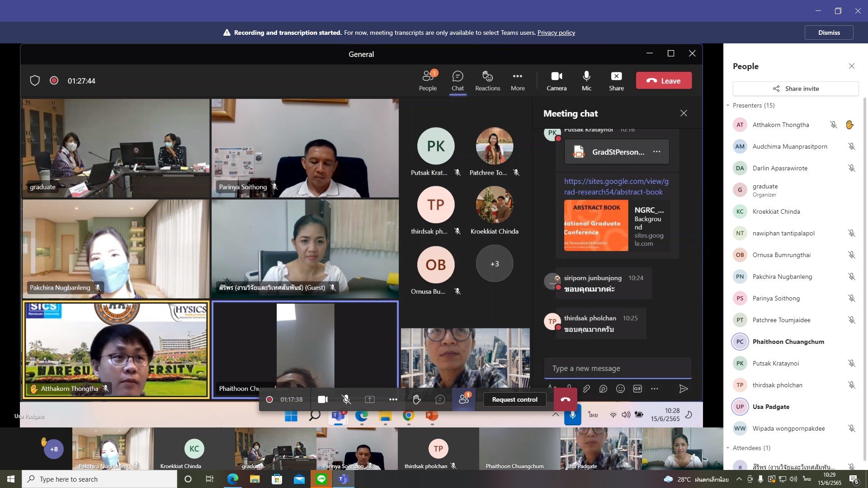Screen dimensions: 868x488
Task: Toggle mute for Darlin Apasrawirote
Action: coord(851,168)
